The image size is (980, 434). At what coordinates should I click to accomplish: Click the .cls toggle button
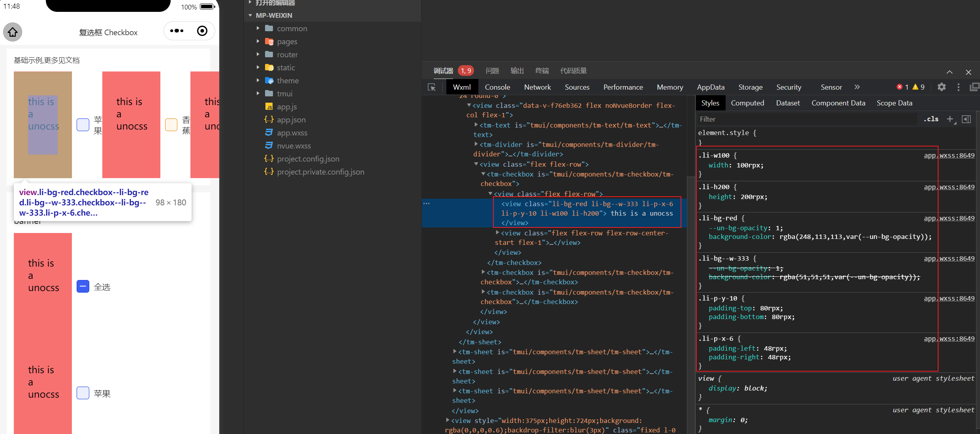[931, 119]
